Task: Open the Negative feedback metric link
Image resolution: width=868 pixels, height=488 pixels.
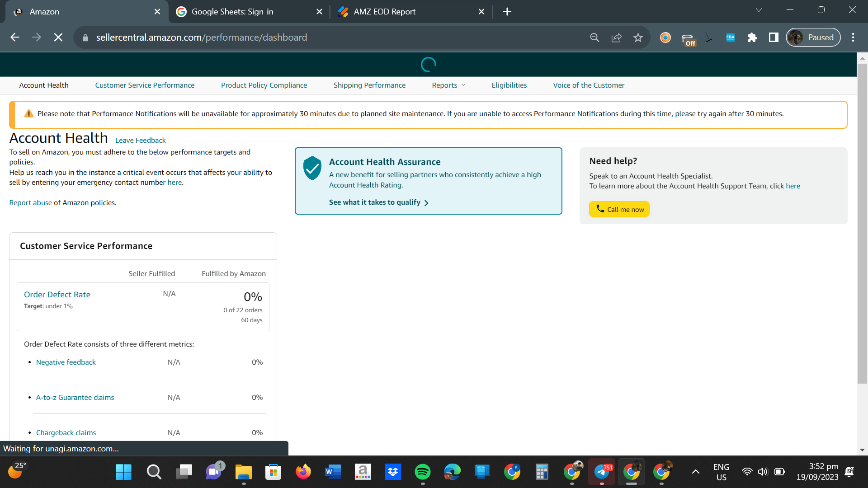Action: (66, 362)
